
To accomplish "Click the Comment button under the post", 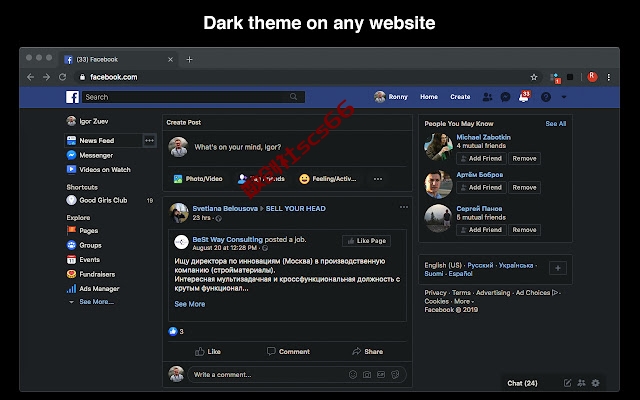I will tap(288, 351).
